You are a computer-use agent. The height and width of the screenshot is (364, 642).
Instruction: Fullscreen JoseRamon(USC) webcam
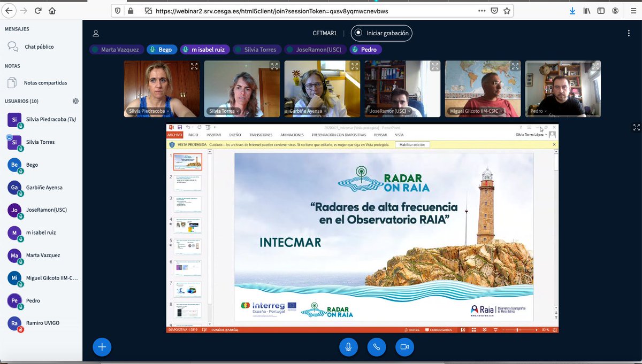pyautogui.click(x=435, y=66)
